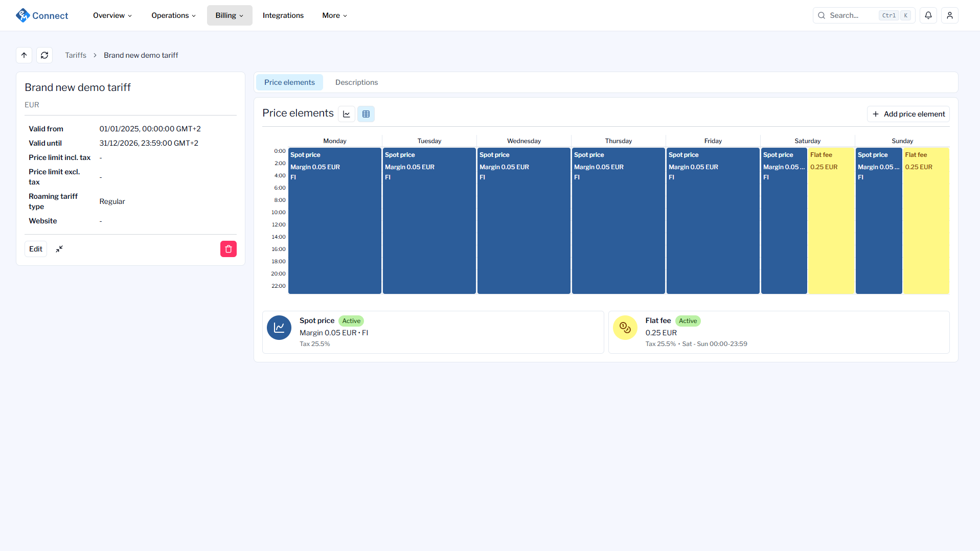
Task: Expand the Operations dropdown
Action: click(x=173, y=15)
